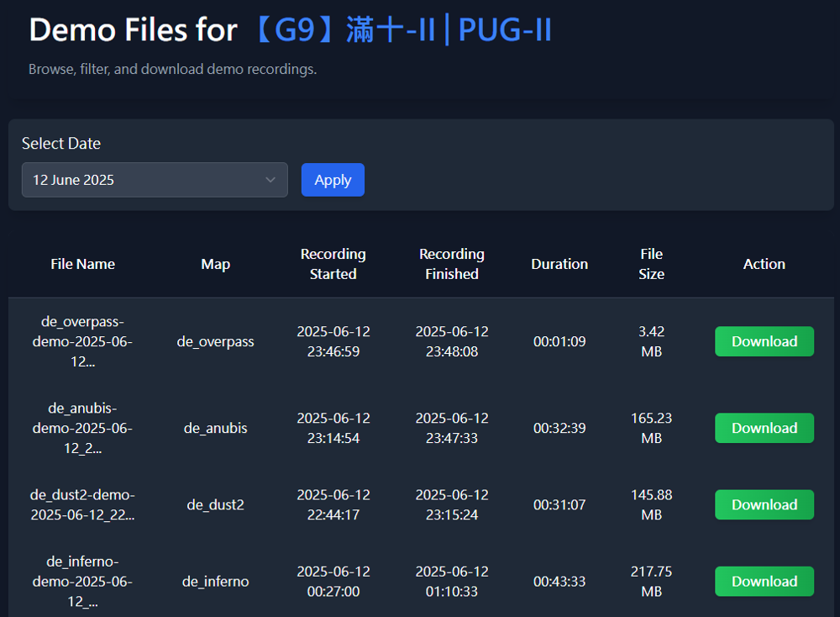Screen dimensions: 840x617
Task: Click finish time 2025-06-12 23:15:24
Action: point(452,504)
